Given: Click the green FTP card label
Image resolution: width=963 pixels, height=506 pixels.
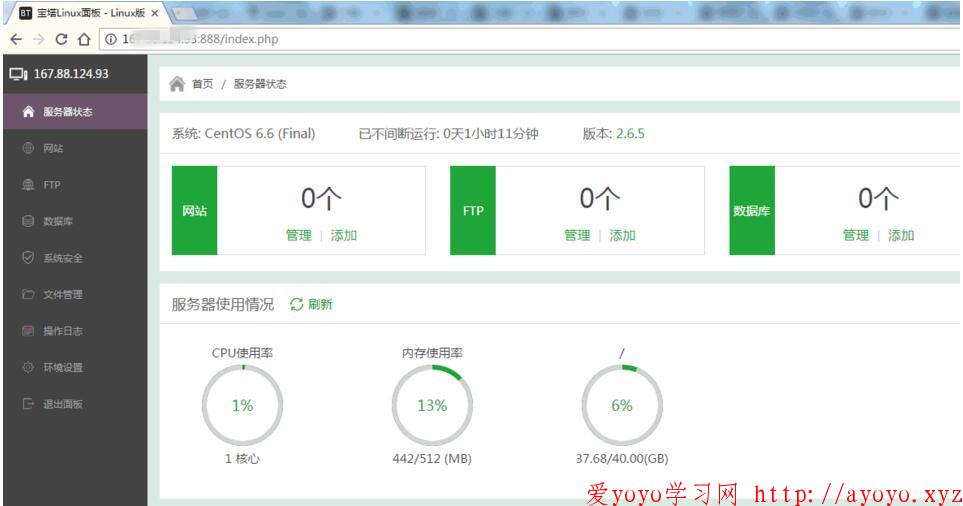Looking at the screenshot, I should (x=473, y=211).
